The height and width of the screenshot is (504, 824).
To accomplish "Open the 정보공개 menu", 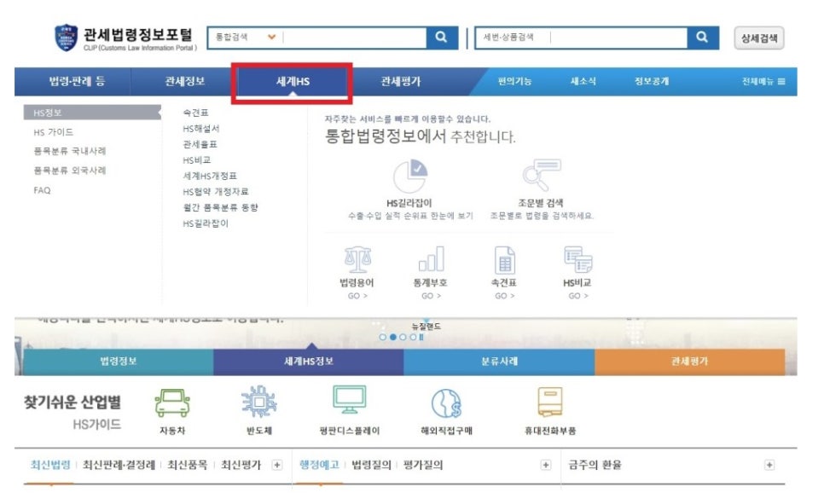I will point(652,82).
